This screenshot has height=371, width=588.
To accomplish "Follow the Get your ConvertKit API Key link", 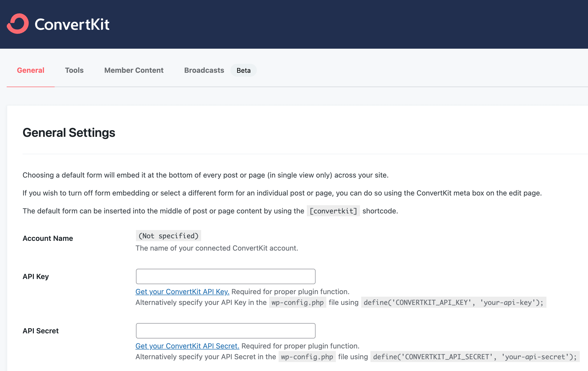I will 182,292.
